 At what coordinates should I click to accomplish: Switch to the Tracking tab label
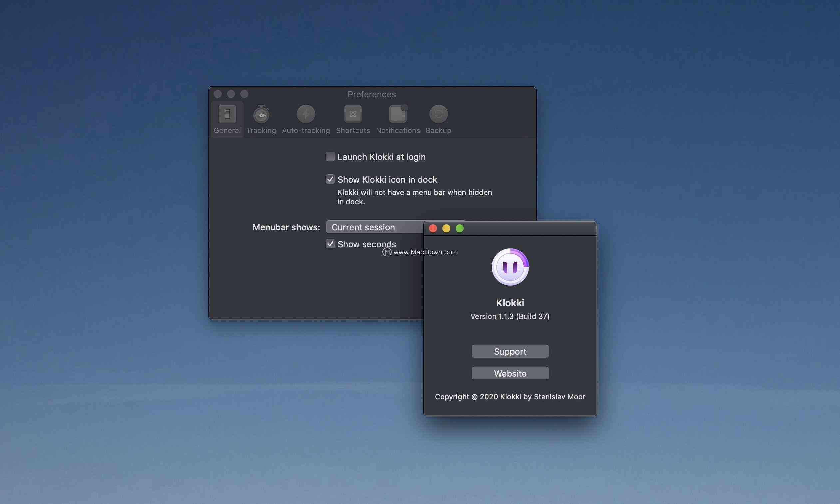pos(261,131)
